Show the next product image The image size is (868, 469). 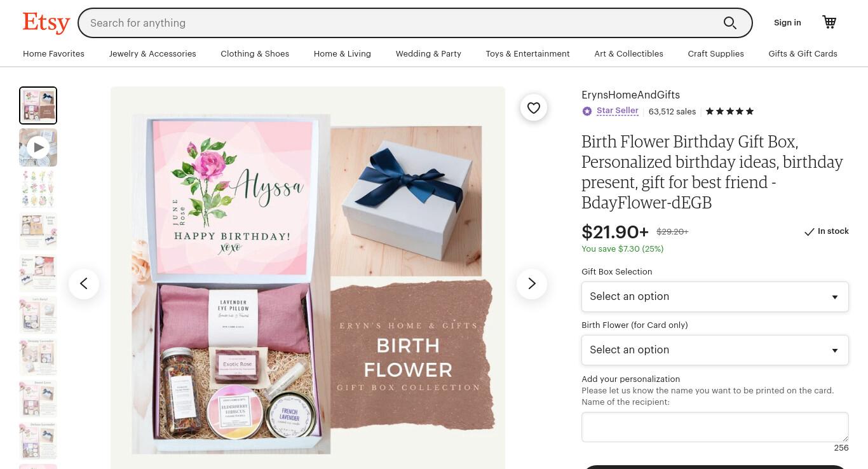tap(532, 283)
